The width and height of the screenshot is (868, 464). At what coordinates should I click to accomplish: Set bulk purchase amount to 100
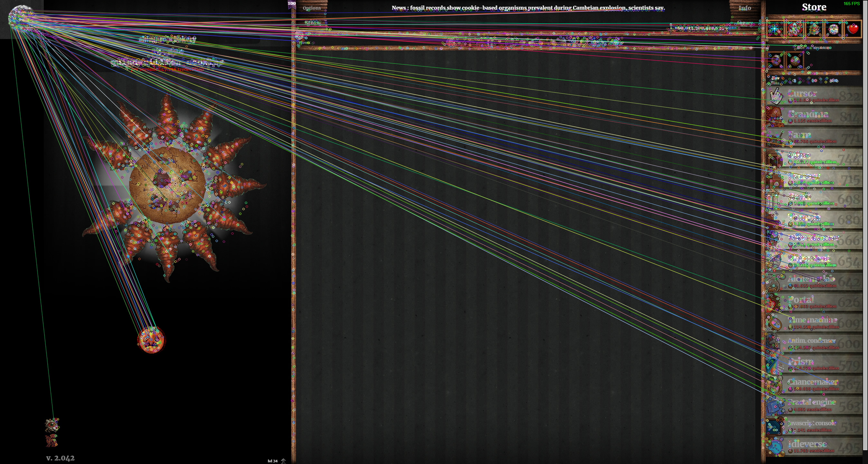pyautogui.click(x=834, y=81)
